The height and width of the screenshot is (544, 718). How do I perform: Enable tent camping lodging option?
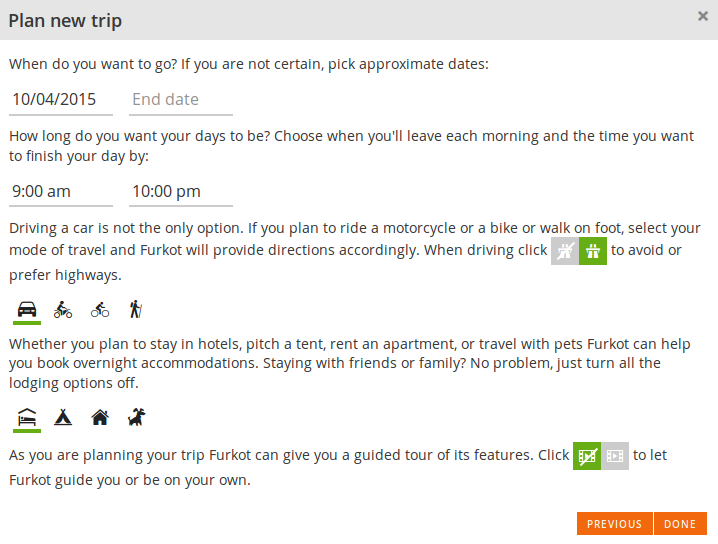63,417
